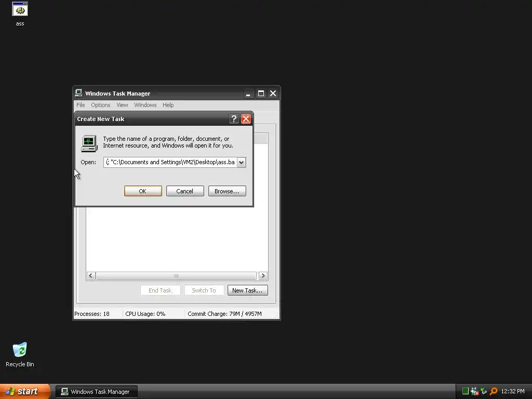The width and height of the screenshot is (532, 399).
Task: Click the help question mark in Create New Task
Action: [x=234, y=119]
